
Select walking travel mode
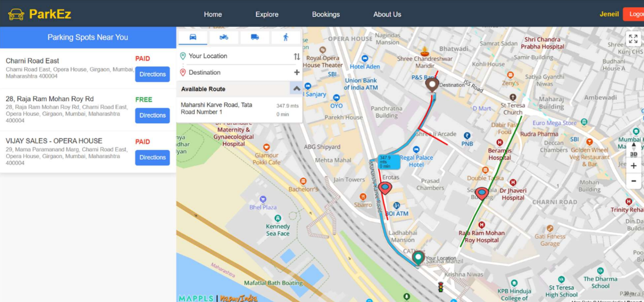[x=286, y=37]
